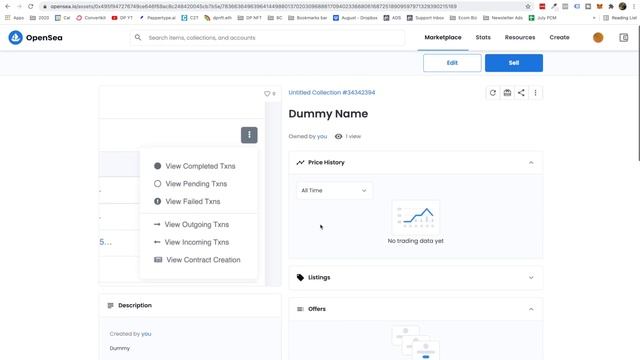Open the Marketplace nav tab
Screen dimensions: 640x360
443,38
